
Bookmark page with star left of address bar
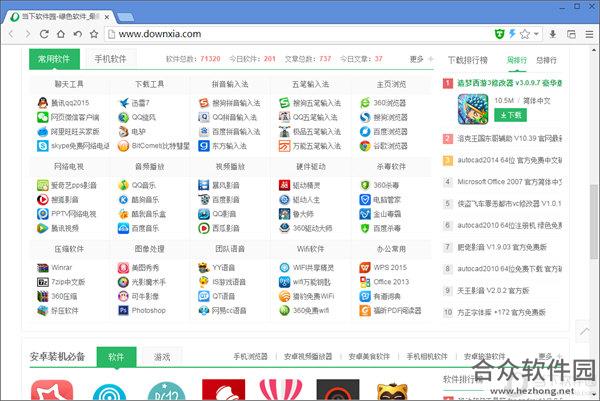click(94, 34)
